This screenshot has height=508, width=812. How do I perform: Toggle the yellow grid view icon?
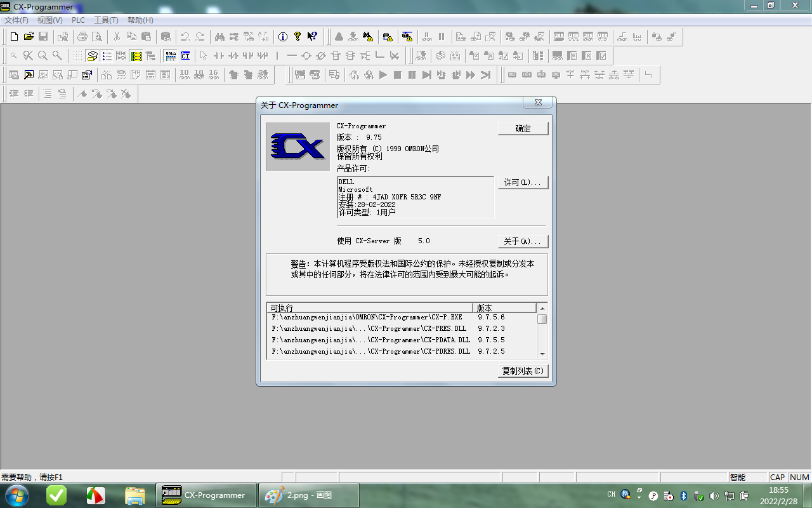[x=136, y=56]
